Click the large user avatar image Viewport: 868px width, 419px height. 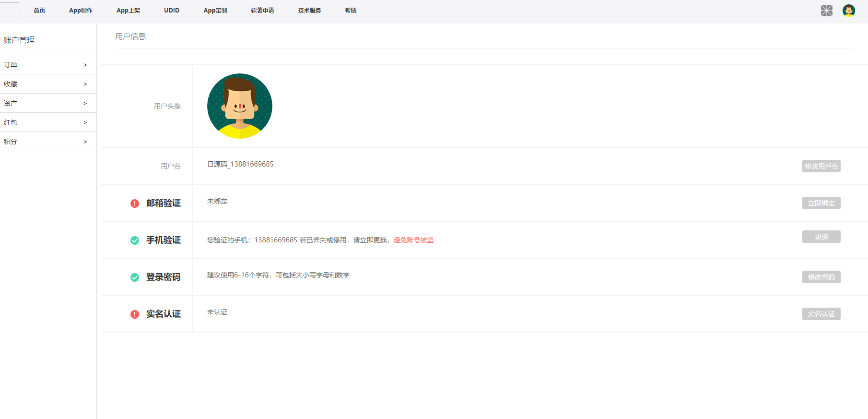(x=240, y=106)
